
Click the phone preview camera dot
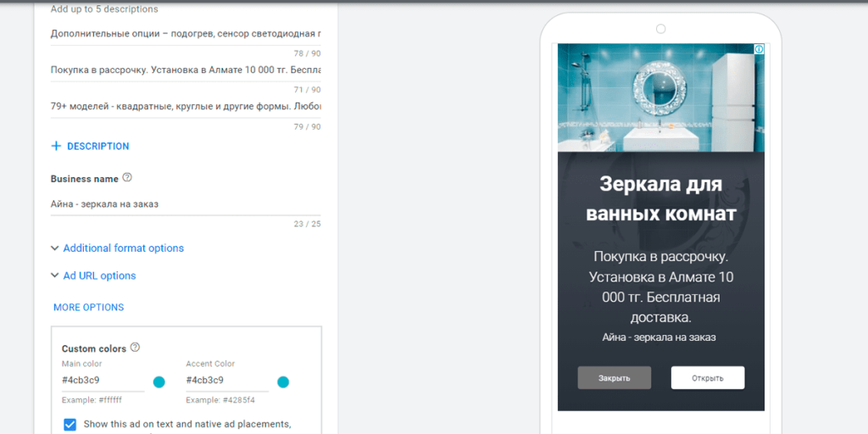pyautogui.click(x=660, y=29)
